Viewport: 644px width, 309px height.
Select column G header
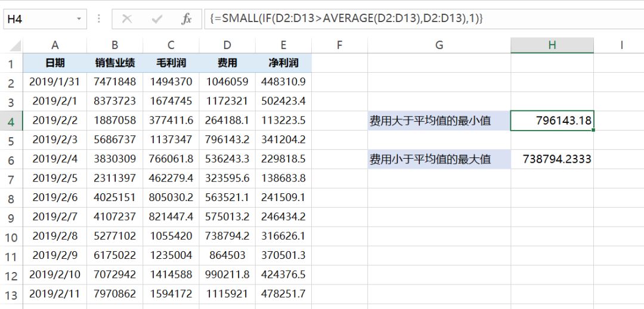point(439,45)
